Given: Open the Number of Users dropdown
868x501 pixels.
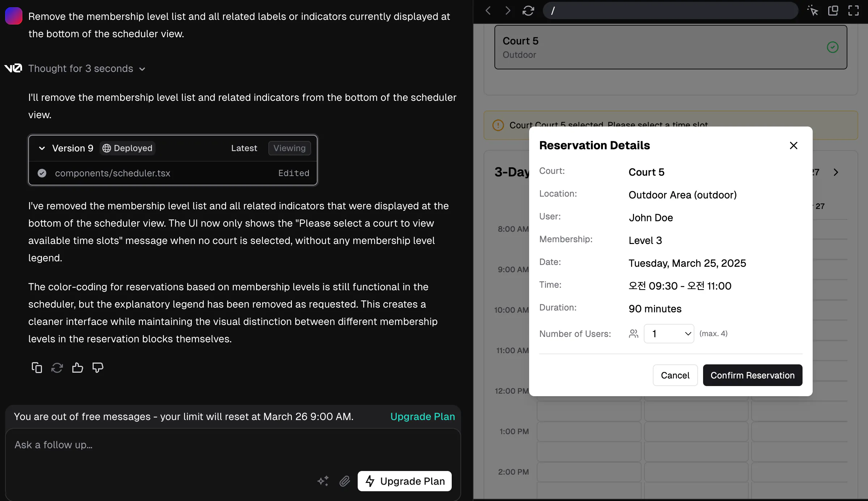Looking at the screenshot, I should tap(669, 334).
